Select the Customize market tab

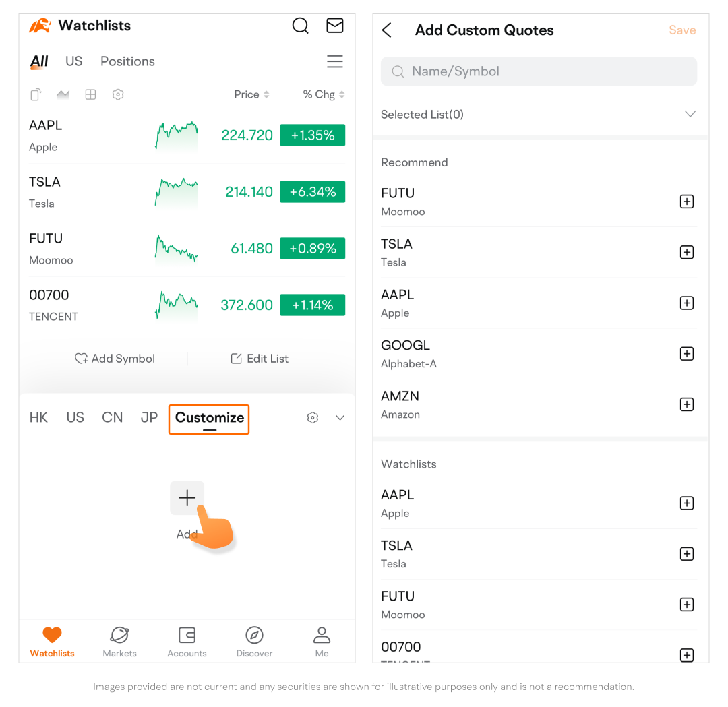click(x=210, y=419)
